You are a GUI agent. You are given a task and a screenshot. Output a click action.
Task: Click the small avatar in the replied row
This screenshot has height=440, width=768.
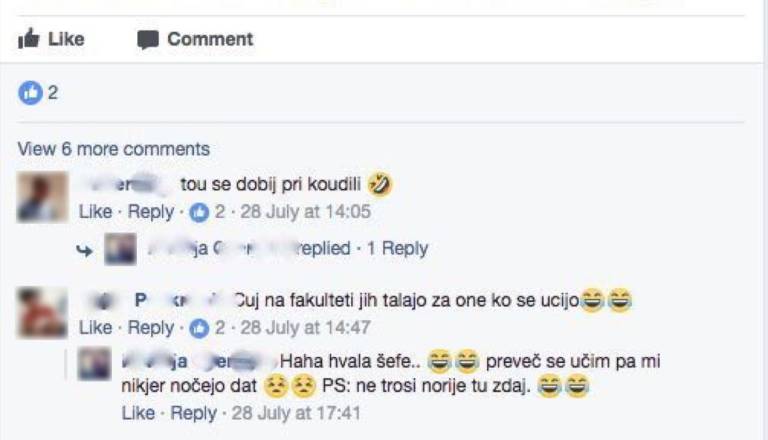point(120,249)
